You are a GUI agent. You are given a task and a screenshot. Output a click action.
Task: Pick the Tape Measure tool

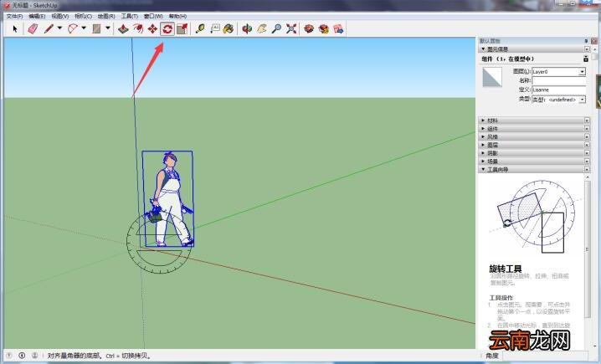pos(200,28)
